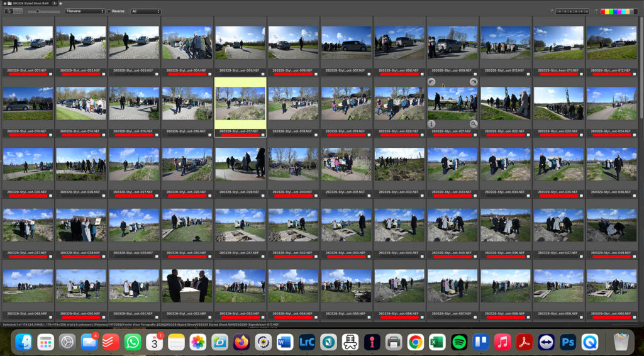Filter by the blue color class
This screenshot has height=356, width=644.
[x=615, y=11]
